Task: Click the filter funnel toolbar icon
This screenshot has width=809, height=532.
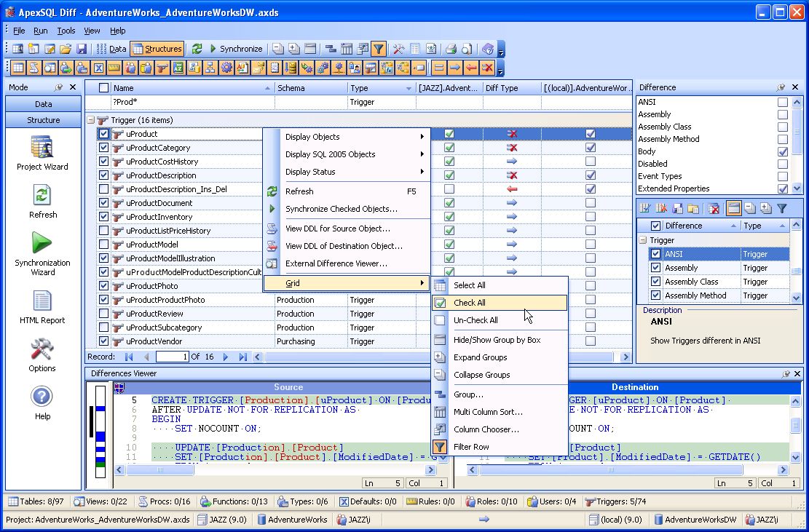Action: [378, 49]
